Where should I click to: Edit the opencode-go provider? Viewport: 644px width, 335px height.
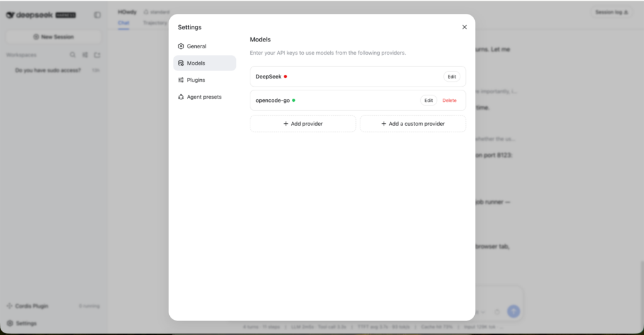coord(428,101)
